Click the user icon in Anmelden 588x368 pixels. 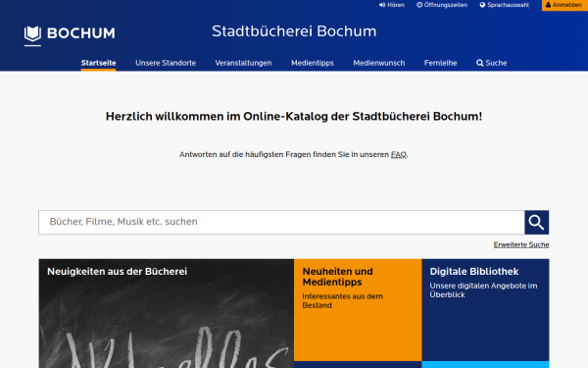click(x=548, y=5)
